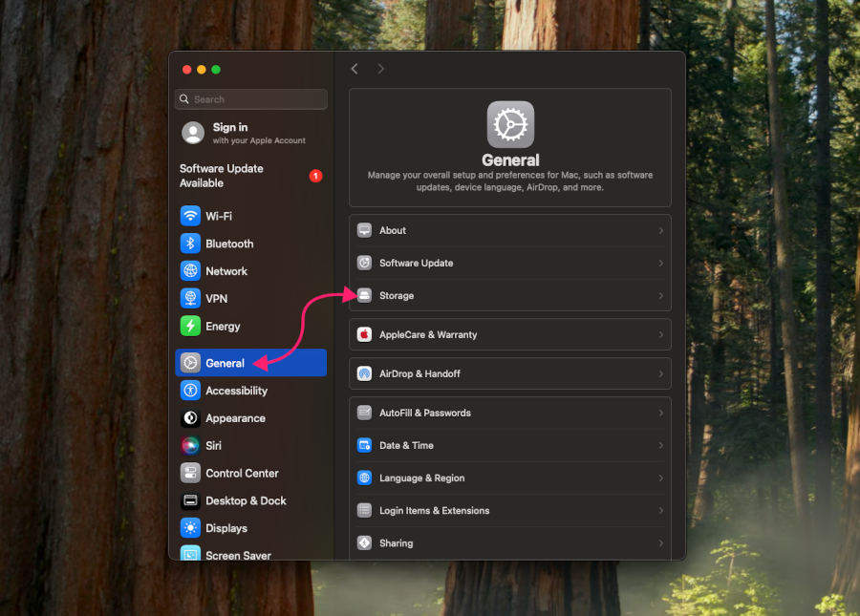
Task: Go forward with the right arrow
Action: 380,69
